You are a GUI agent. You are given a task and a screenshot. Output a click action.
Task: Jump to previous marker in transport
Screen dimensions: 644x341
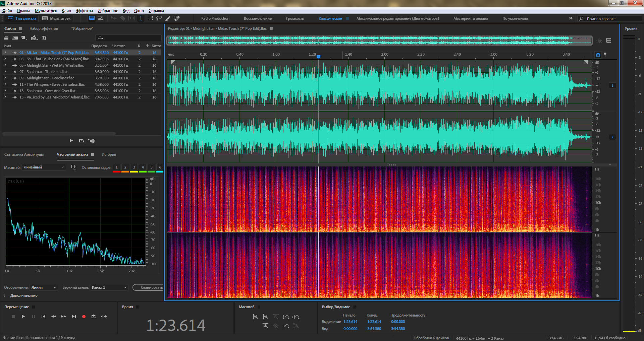[43, 317]
